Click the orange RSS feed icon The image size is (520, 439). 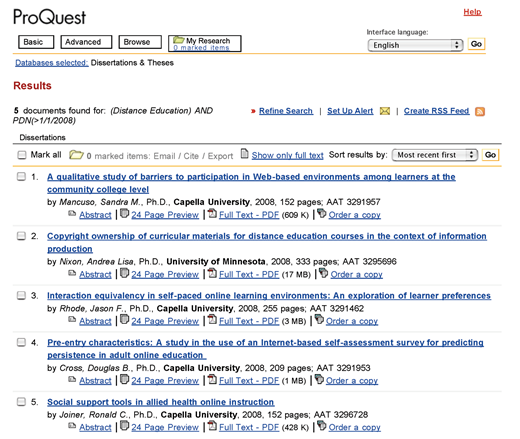(480, 111)
